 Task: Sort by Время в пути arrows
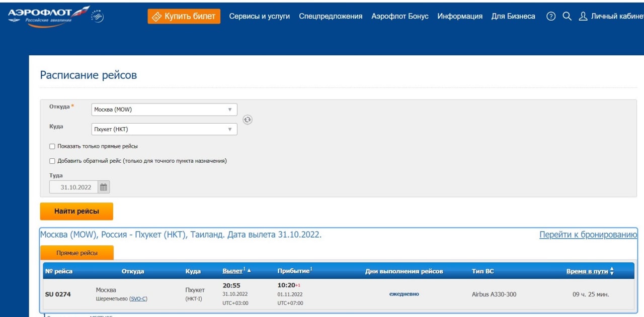pyautogui.click(x=612, y=271)
